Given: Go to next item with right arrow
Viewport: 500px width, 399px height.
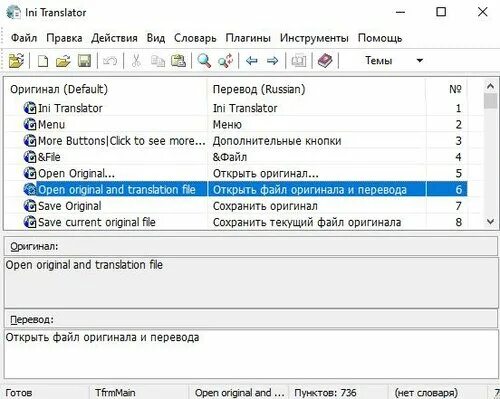Looking at the screenshot, I should tap(273, 61).
